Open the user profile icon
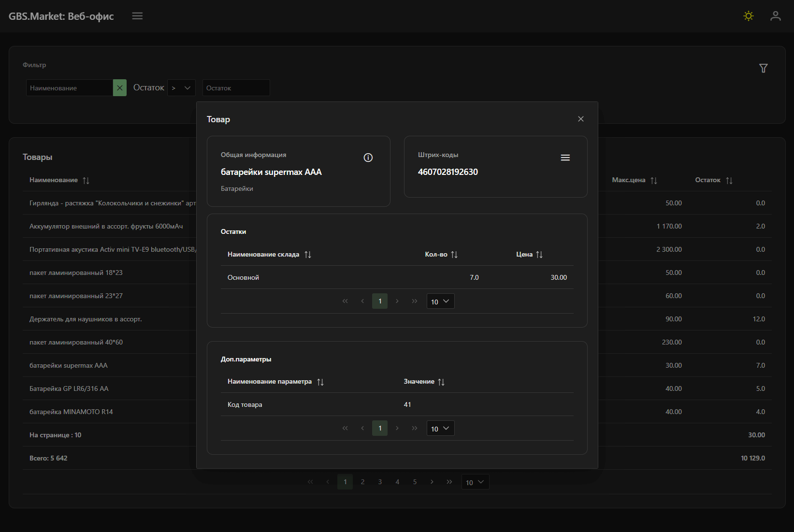The width and height of the screenshot is (794, 532). (775, 16)
